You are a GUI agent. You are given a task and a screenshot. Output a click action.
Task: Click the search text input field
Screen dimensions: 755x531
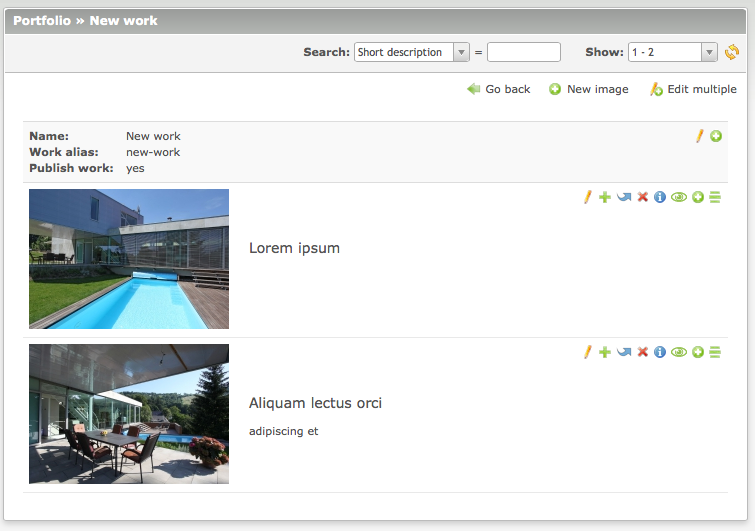[x=524, y=52]
